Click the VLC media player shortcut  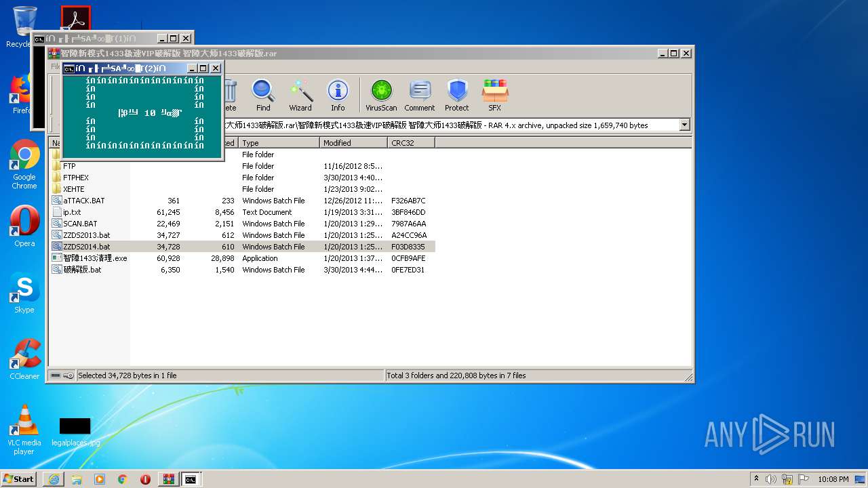click(24, 430)
